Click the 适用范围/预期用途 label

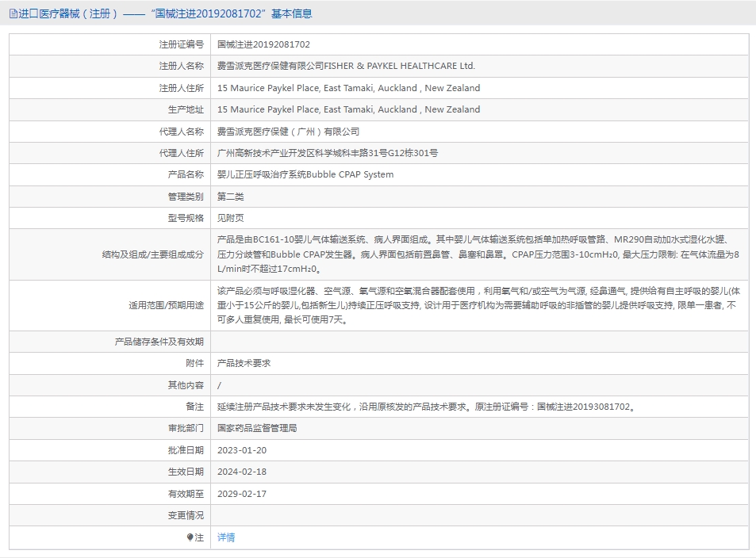click(x=167, y=305)
